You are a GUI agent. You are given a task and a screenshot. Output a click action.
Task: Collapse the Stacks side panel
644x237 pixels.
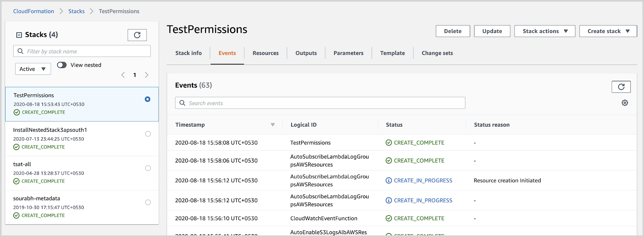(x=19, y=35)
